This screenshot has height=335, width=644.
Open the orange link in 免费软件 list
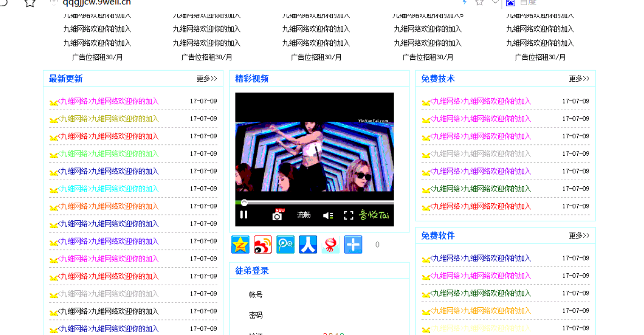(x=480, y=311)
